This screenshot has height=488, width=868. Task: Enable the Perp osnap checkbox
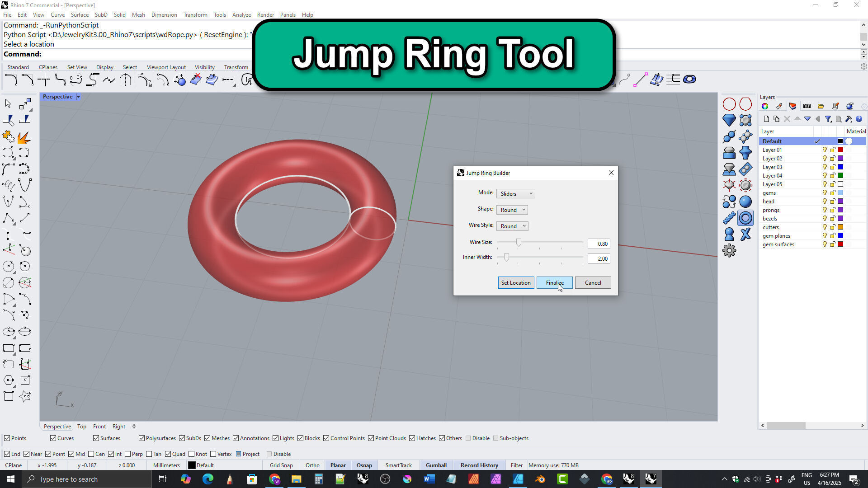(x=128, y=454)
